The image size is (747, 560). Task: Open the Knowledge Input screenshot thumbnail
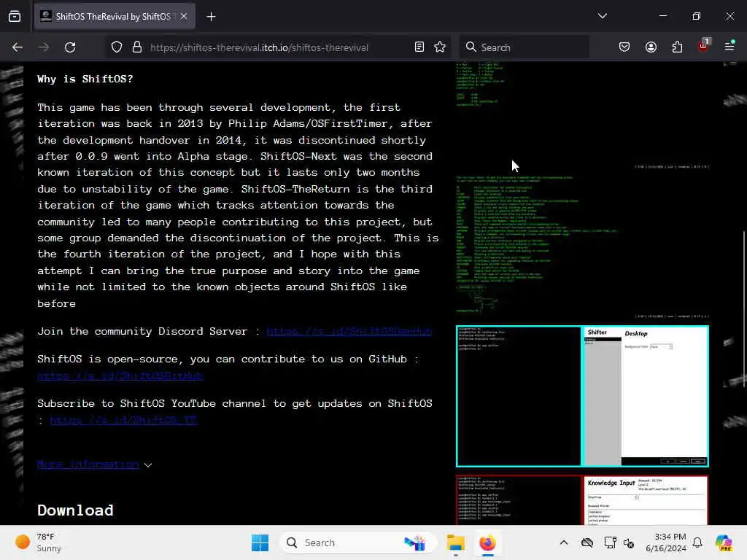[x=582, y=500]
